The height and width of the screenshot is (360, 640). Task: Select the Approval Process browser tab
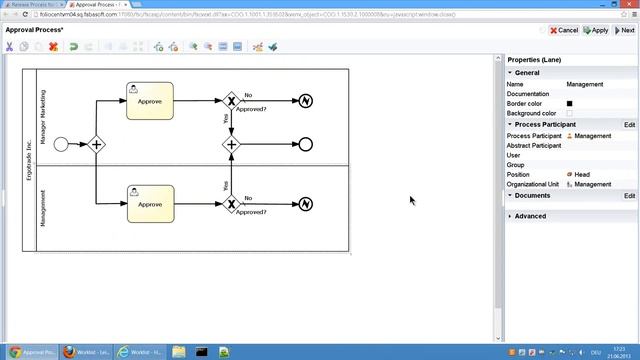pos(98,4)
